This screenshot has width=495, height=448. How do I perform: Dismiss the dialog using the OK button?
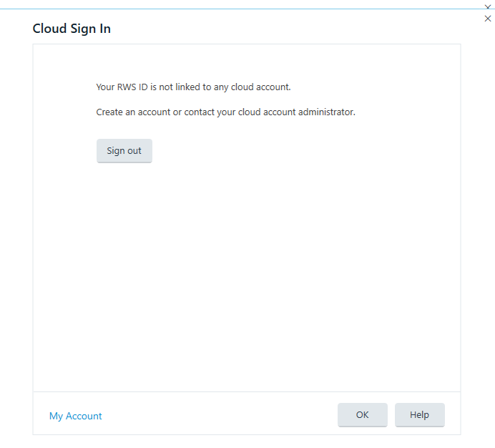362,415
